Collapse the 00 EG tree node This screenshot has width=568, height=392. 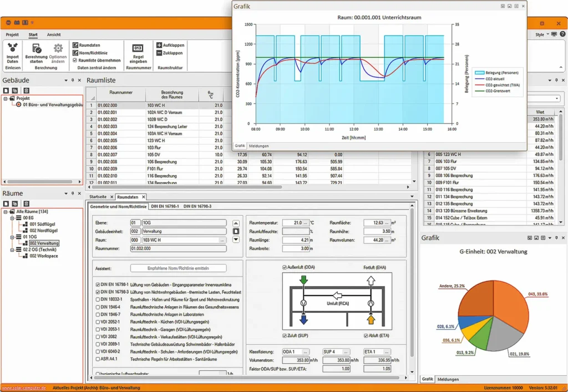[x=12, y=218]
